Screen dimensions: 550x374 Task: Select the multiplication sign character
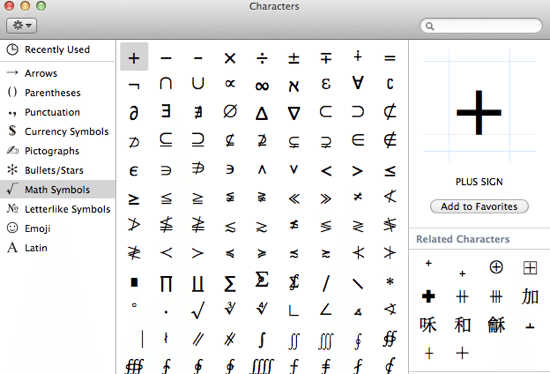pyautogui.click(x=230, y=58)
